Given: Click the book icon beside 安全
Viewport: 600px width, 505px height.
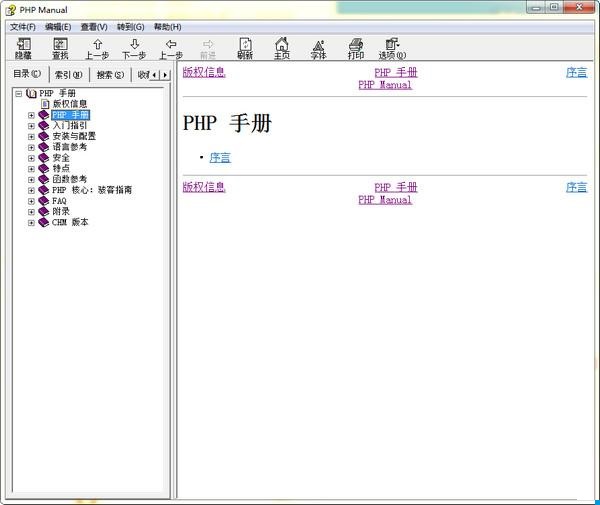Looking at the screenshot, I should (x=44, y=158).
